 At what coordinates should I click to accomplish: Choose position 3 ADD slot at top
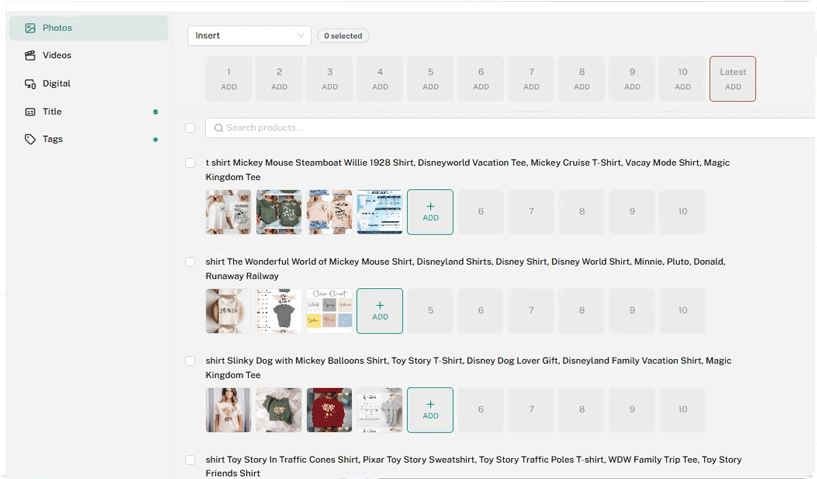coord(330,79)
